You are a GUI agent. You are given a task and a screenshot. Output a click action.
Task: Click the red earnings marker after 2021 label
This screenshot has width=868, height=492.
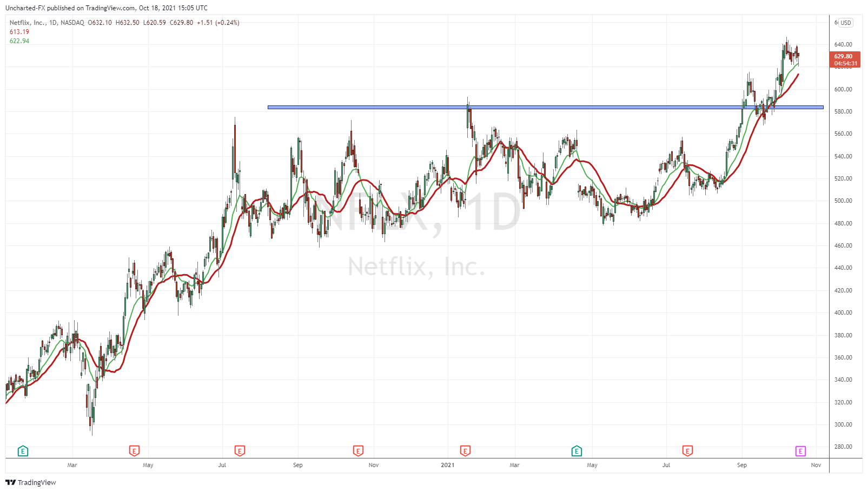coord(465,451)
